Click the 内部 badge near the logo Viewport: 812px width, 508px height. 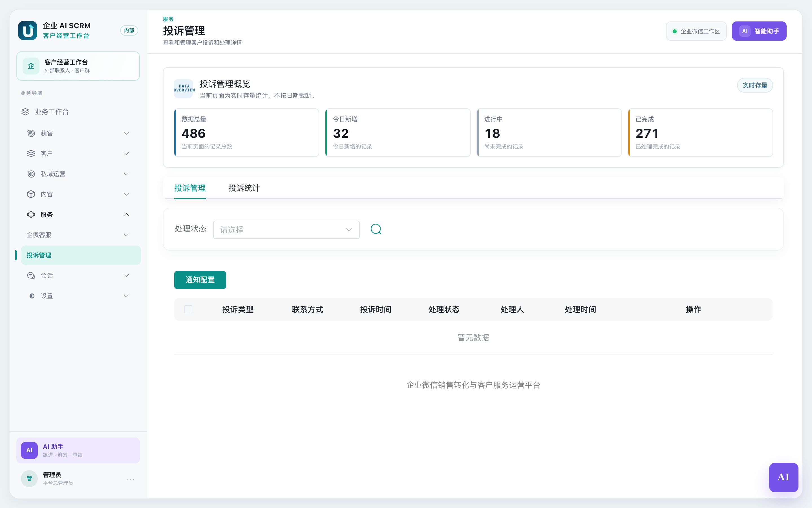[129, 30]
